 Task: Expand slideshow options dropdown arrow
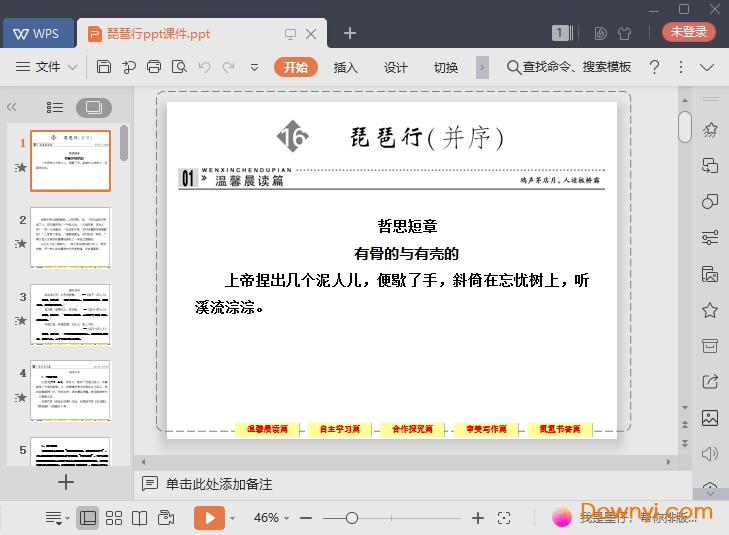coord(232,518)
